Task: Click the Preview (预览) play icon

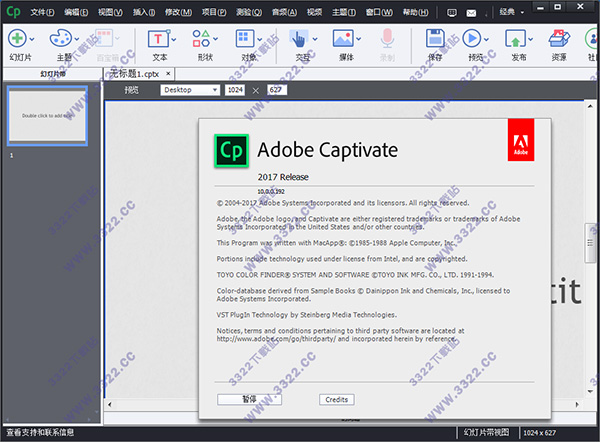Action: 472,38
